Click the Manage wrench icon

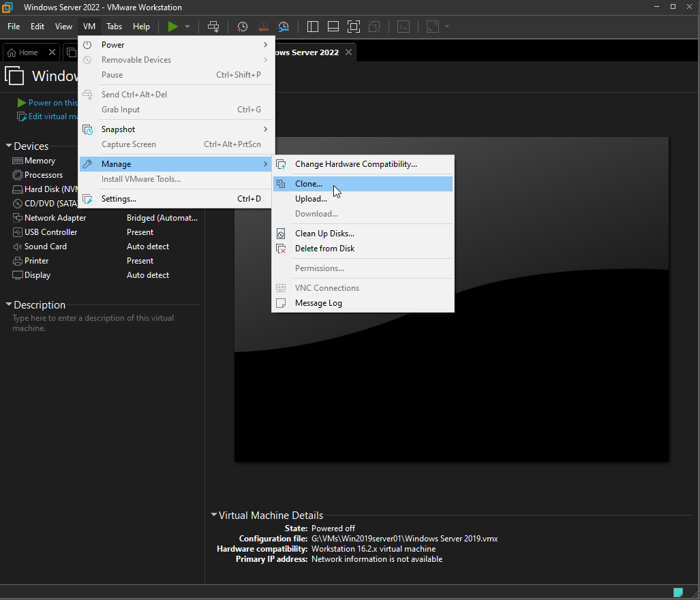pyautogui.click(x=87, y=164)
